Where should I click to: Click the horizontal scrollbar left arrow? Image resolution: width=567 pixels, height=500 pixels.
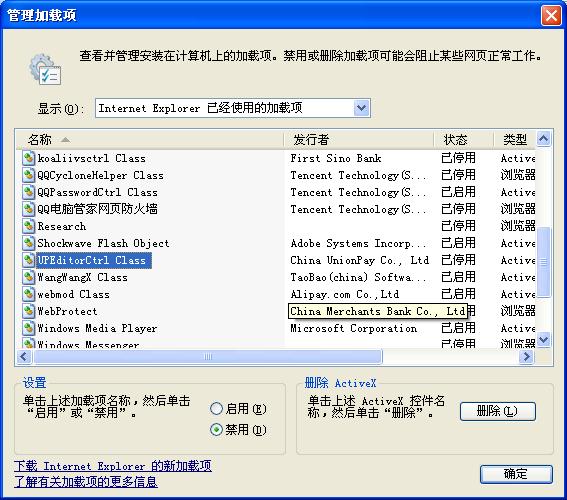click(24, 357)
